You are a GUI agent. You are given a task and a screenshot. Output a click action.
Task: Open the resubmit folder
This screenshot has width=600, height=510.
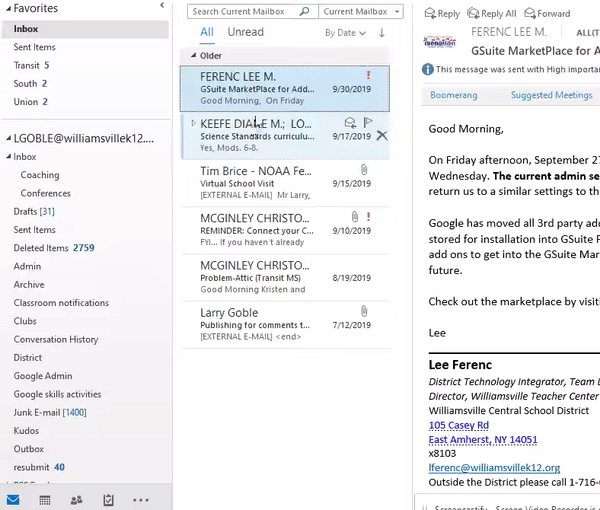tap(39, 467)
